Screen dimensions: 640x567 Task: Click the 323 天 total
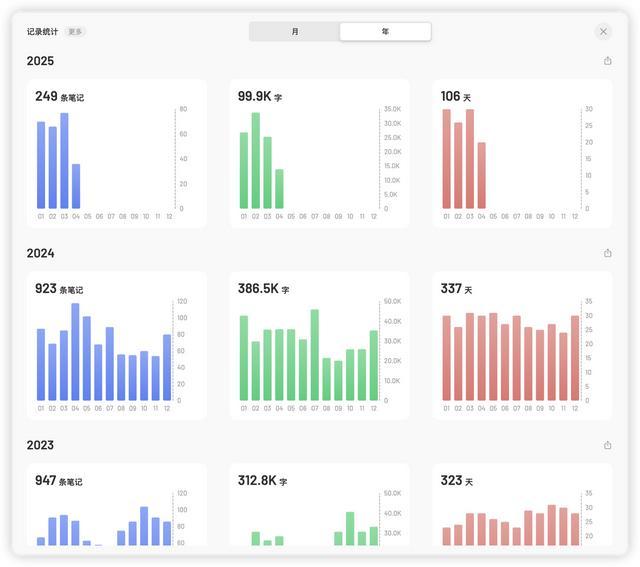click(457, 480)
